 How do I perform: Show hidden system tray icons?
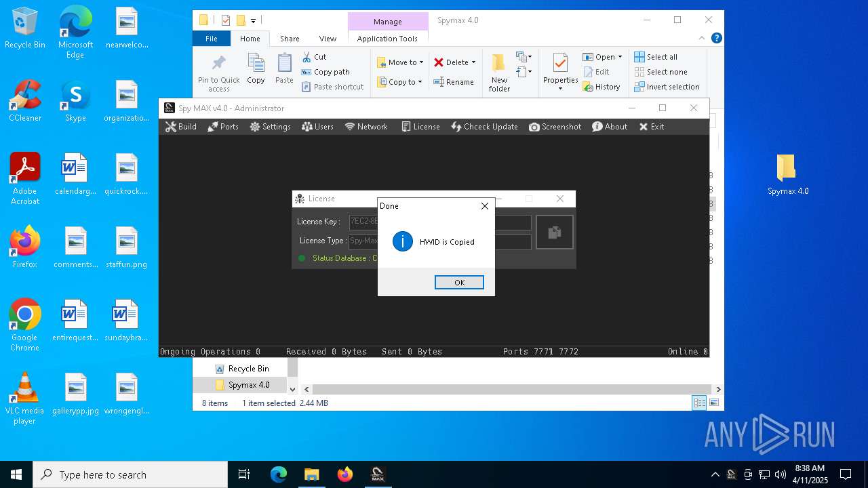715,474
